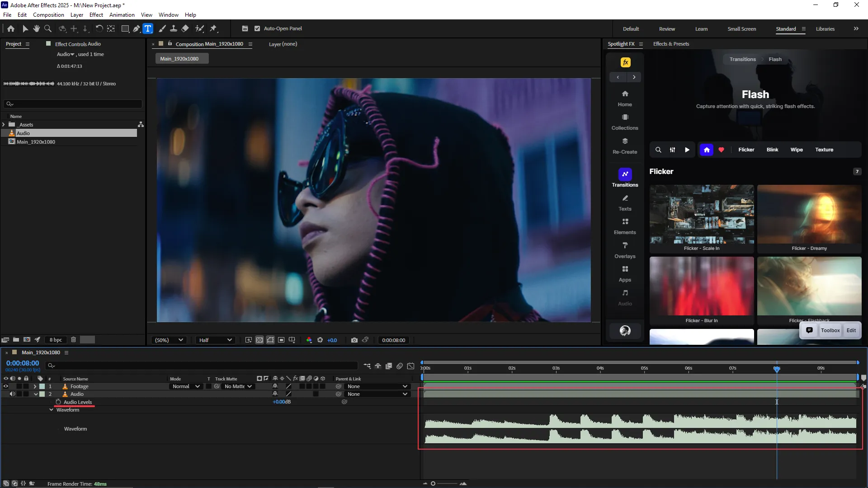Select the Zoom magnifier tool

(x=47, y=28)
